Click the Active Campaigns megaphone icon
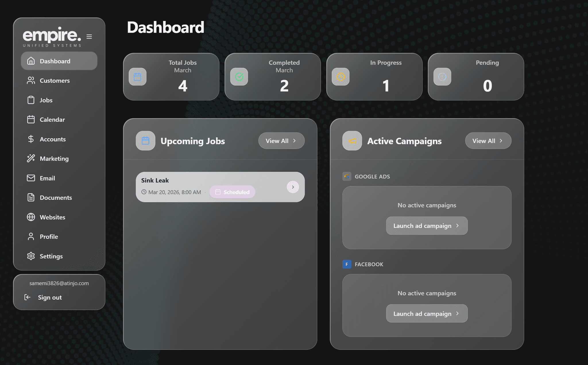This screenshot has height=365, width=588. pos(352,141)
